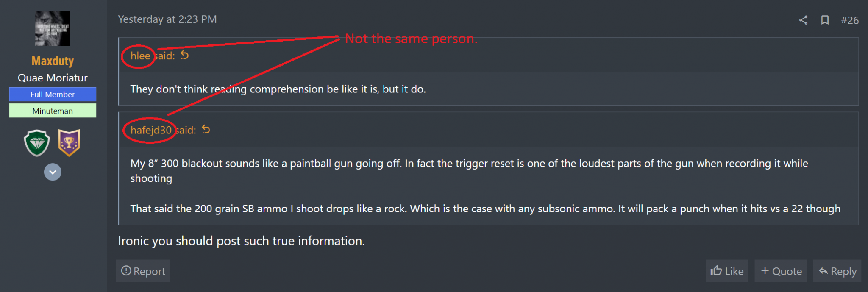Jump to hafejd30's original quoted post
The width and height of the screenshot is (868, 292).
(x=206, y=129)
